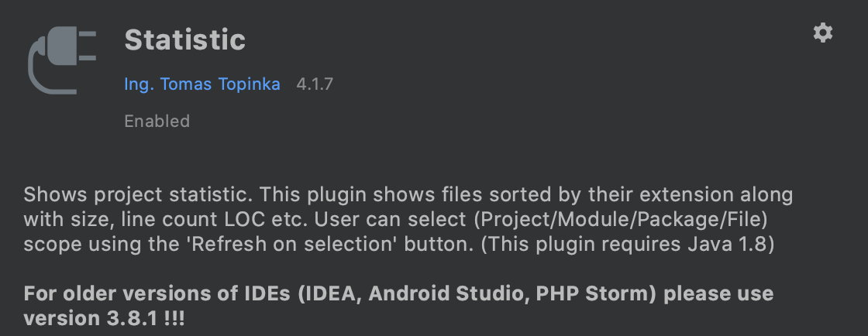Image resolution: width=868 pixels, height=336 pixels.
Task: Click the Statistic plugin title
Action: (x=185, y=40)
